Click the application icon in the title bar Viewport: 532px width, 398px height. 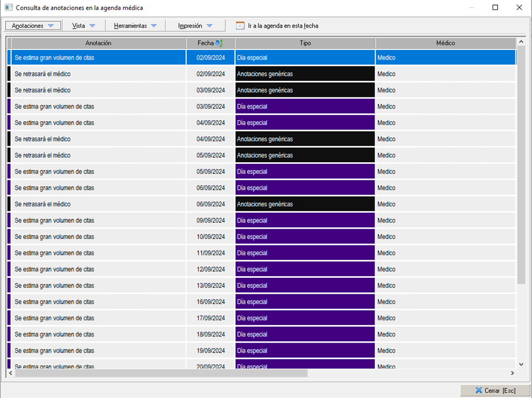click(x=8, y=8)
